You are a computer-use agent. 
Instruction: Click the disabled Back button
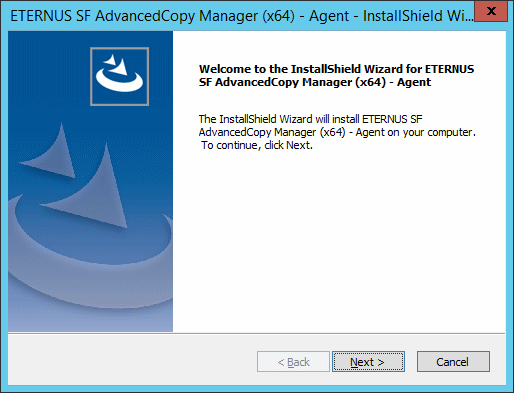[293, 362]
